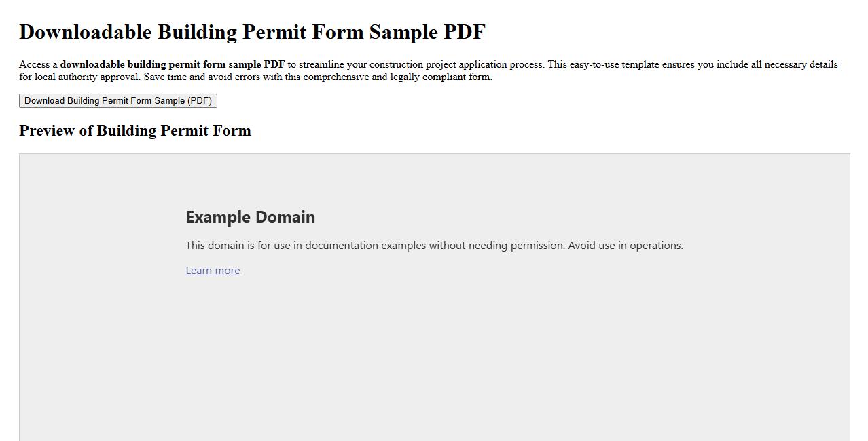Click the top edge of the preview frame
The image size is (868, 441).
click(x=435, y=155)
